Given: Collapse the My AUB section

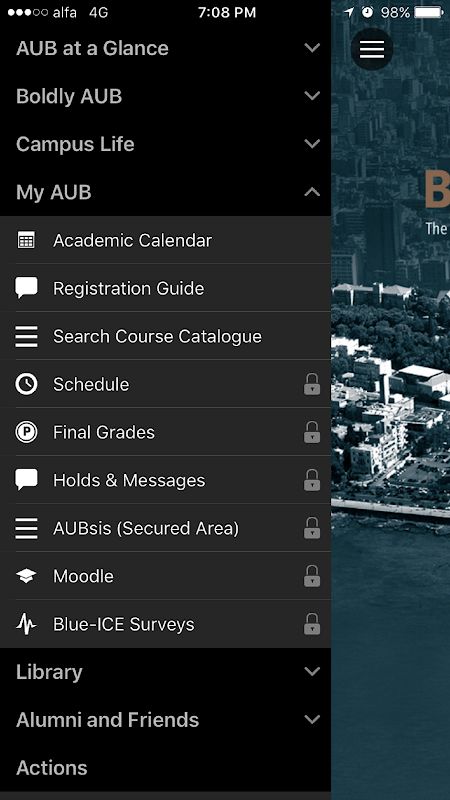Looking at the screenshot, I should coord(165,192).
